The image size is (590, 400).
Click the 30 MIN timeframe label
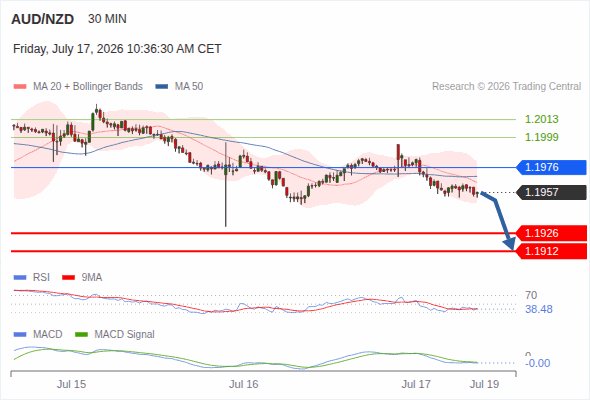coord(107,19)
